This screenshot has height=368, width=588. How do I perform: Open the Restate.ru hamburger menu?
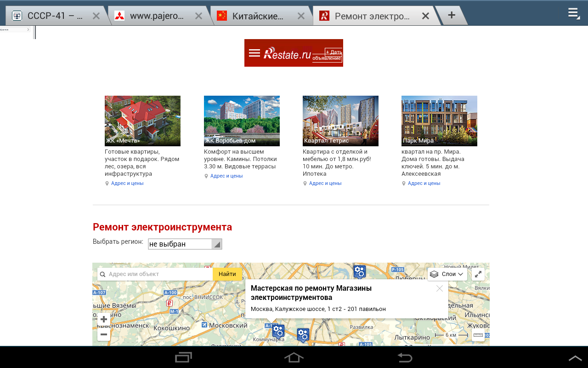254,53
